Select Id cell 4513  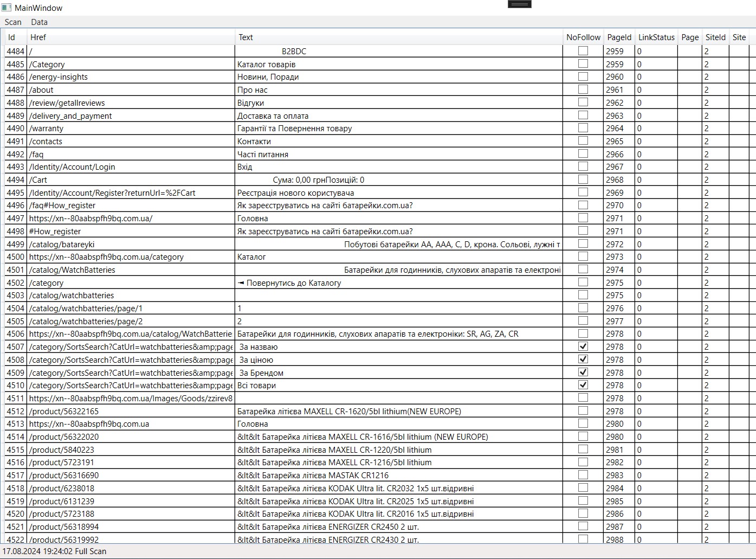click(16, 424)
